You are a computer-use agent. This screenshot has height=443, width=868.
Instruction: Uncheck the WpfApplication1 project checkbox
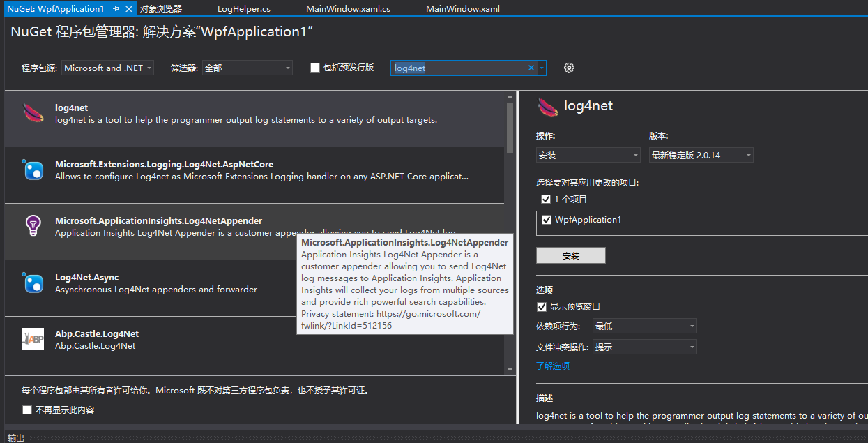[x=547, y=219]
